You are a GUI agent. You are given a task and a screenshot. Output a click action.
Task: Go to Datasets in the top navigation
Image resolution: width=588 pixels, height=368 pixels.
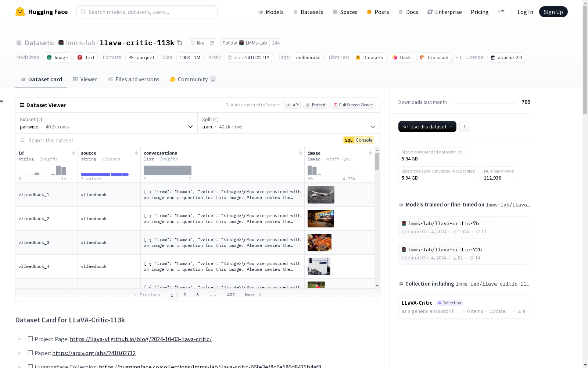[x=308, y=12]
